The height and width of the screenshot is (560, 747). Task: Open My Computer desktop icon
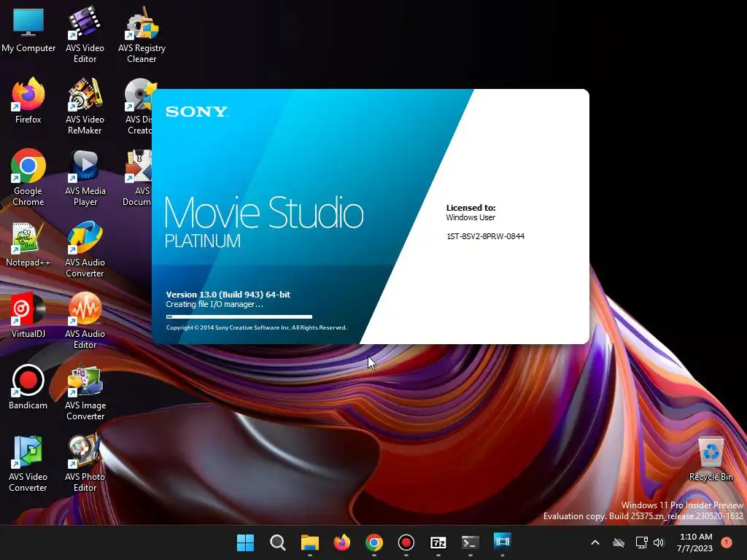28,30
